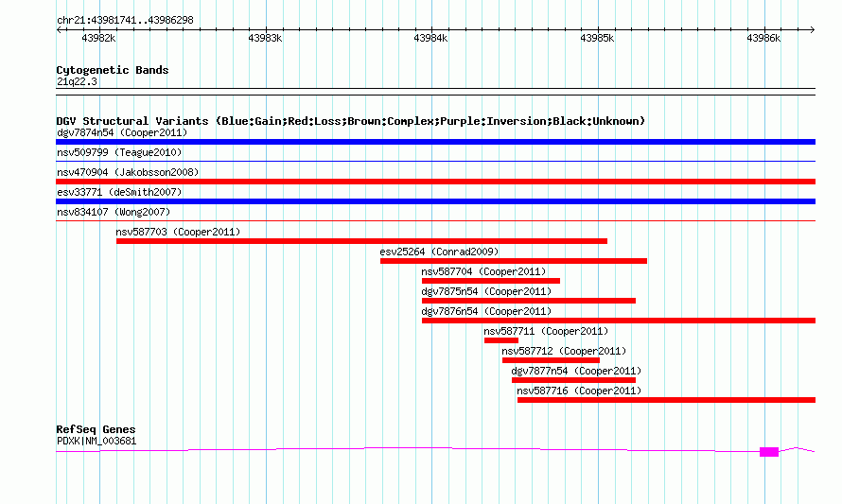Viewport: 842px width, 504px height.
Task: Click the nsv587704 (Cooper2011) label
Action: point(483,271)
